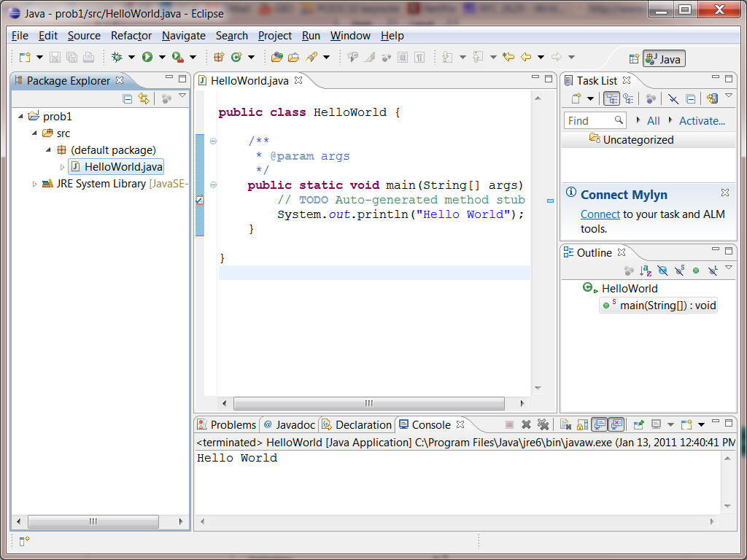Clear Console with the document icon
747x560 pixels.
[x=565, y=424]
